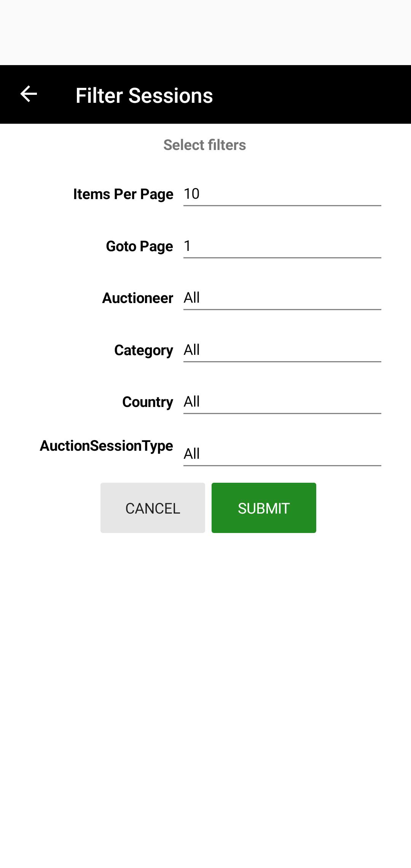
Task: Tap the back arrow in header
Action: click(x=29, y=94)
